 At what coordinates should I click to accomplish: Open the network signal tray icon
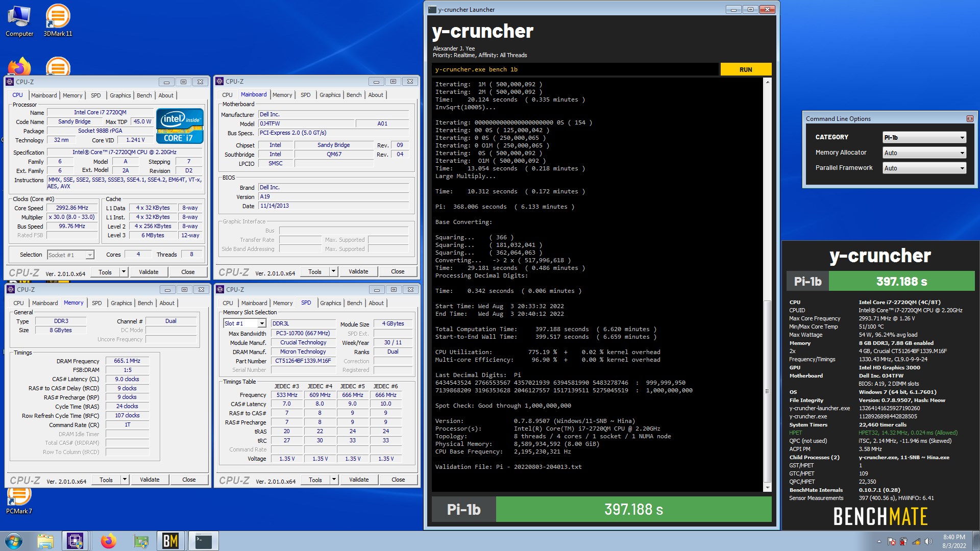click(916, 541)
